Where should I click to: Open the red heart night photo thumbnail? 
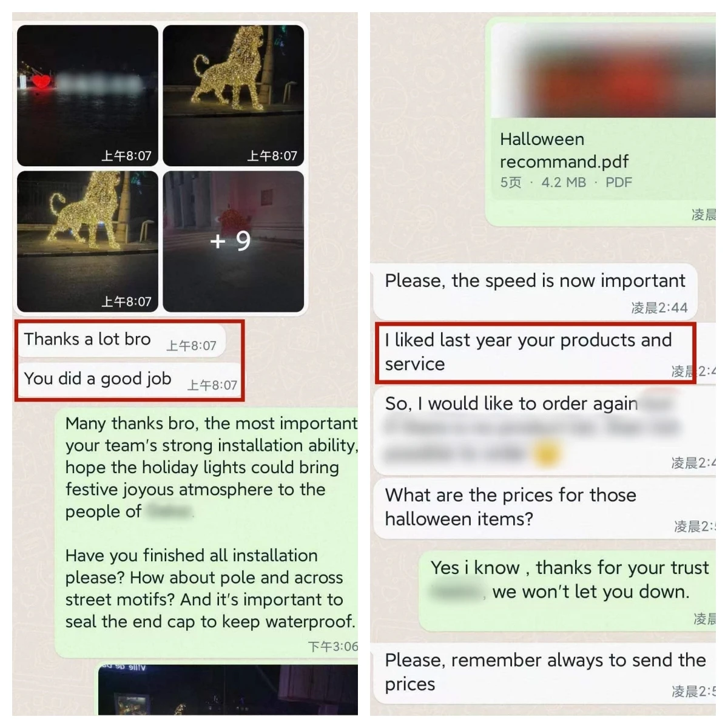[x=87, y=95]
